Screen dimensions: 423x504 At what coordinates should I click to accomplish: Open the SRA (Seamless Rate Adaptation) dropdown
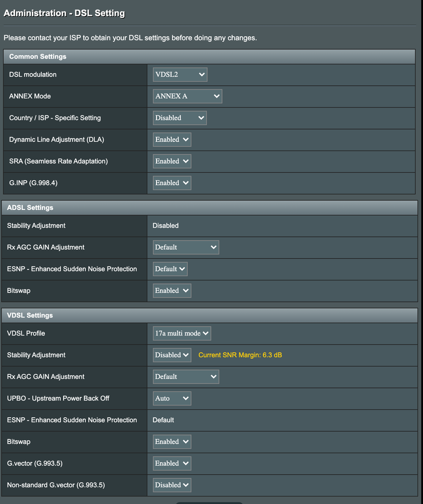(172, 161)
